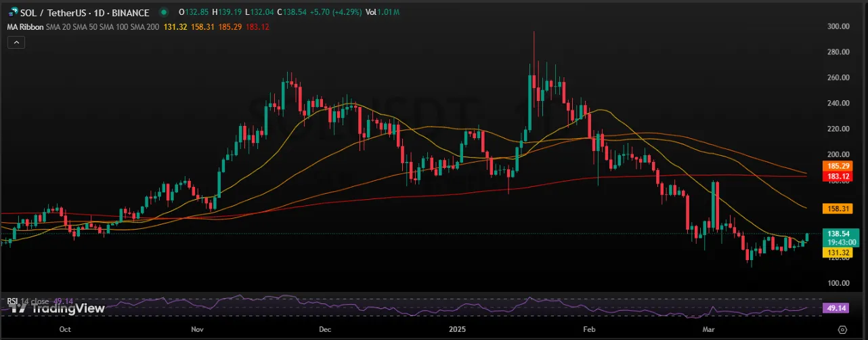
Task: Collapse the indicator legend with chevron button
Action: (16, 42)
